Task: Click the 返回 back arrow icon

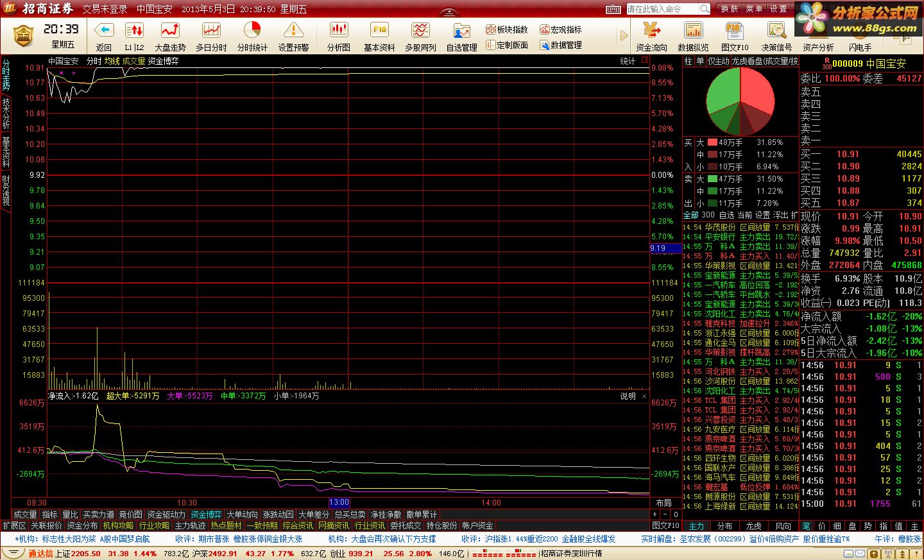Action: pos(103,30)
